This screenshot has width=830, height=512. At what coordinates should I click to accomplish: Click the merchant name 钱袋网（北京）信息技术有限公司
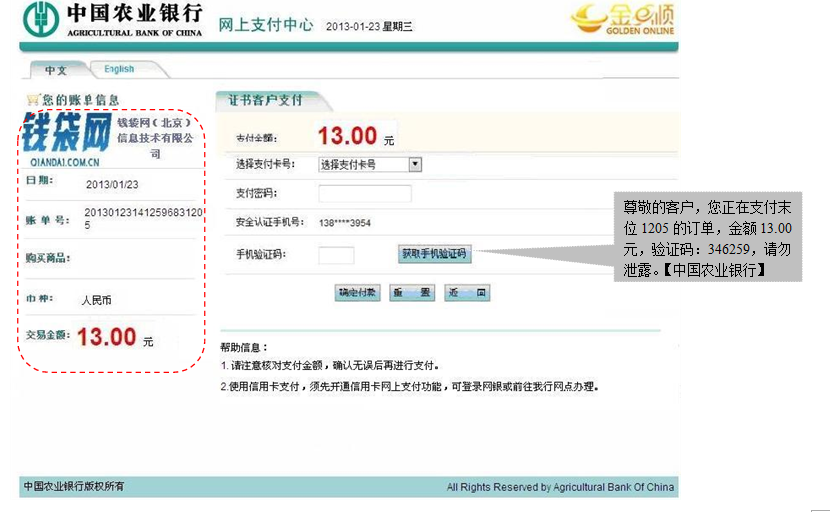point(155,138)
